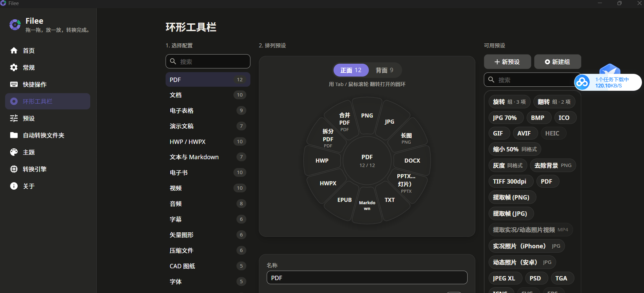Choose the CAD 图纸 category row

208,266
